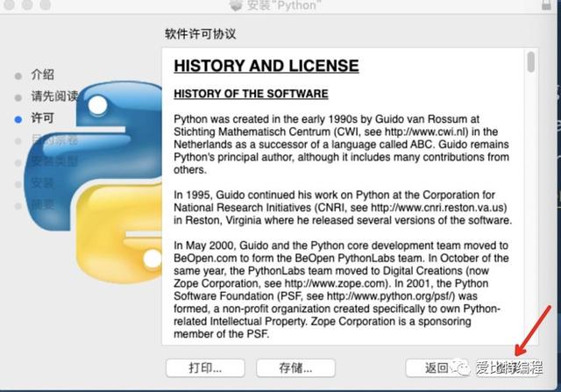The height and width of the screenshot is (392, 561).
Task: Click the grey bullet beside 介绍
Action: (x=18, y=76)
